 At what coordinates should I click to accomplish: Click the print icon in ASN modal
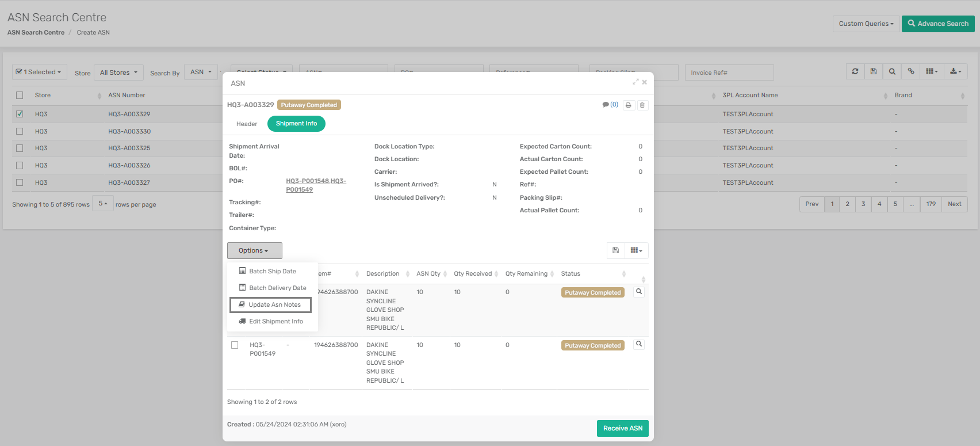coord(629,105)
